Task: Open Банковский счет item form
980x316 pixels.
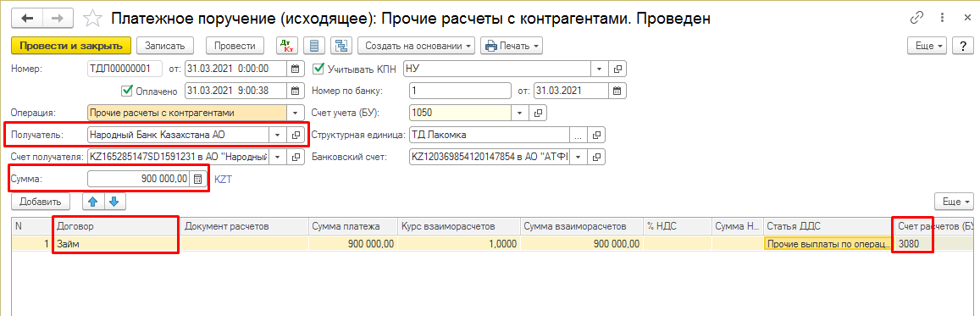Action: coord(597,157)
